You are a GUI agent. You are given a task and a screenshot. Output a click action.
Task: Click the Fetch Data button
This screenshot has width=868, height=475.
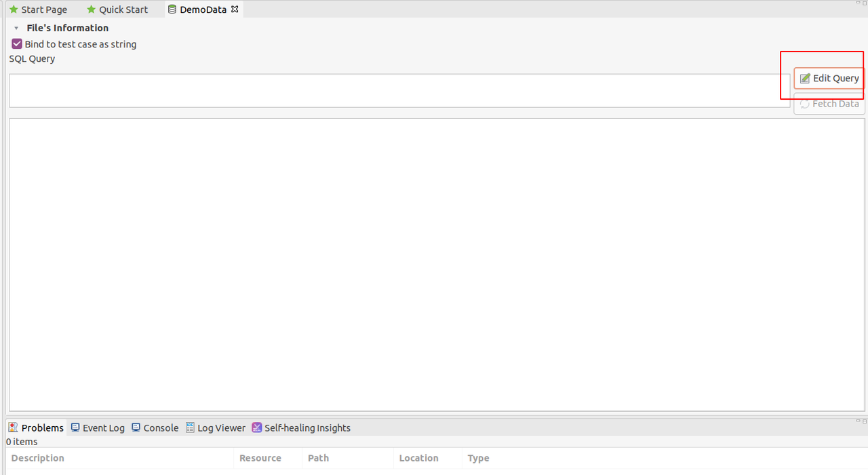tap(829, 104)
